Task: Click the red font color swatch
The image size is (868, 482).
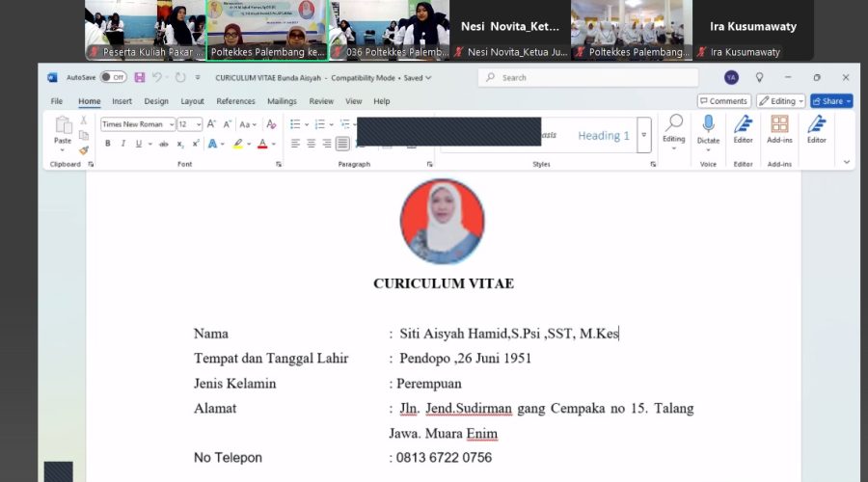Action: click(x=261, y=144)
